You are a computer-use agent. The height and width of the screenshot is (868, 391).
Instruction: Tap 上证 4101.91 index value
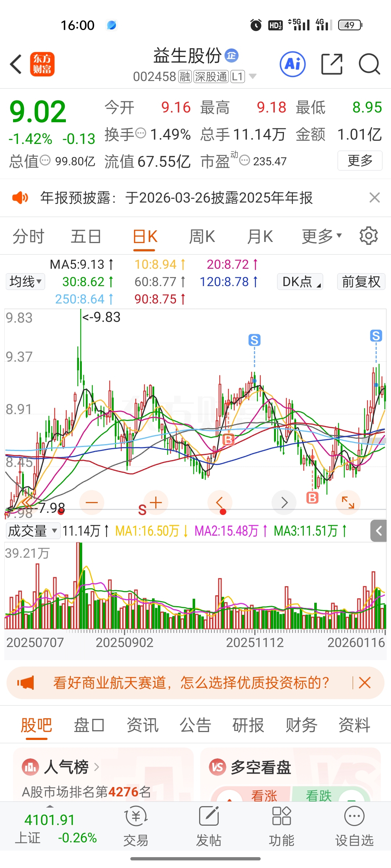point(49,820)
